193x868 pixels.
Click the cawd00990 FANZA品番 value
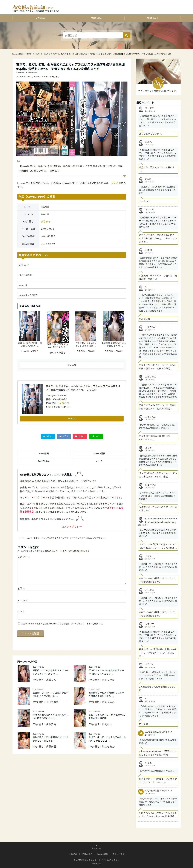coord(48,236)
